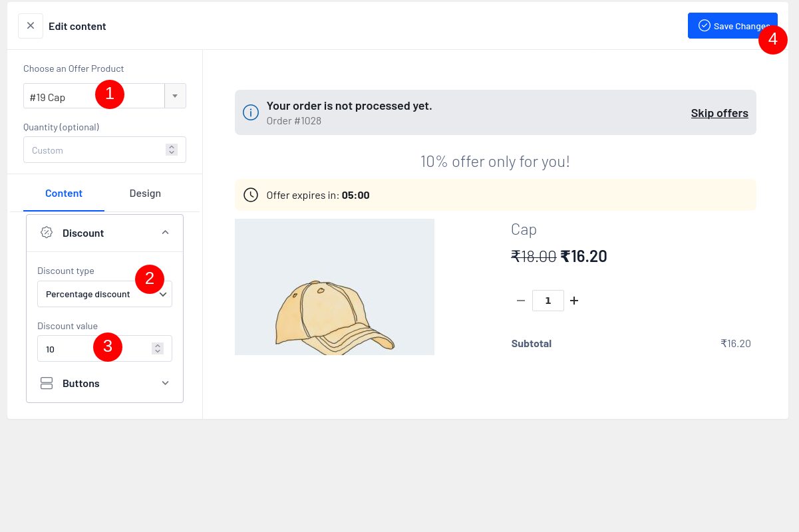Expand the Buttons section chevron
The image size is (799, 532).
click(x=166, y=383)
